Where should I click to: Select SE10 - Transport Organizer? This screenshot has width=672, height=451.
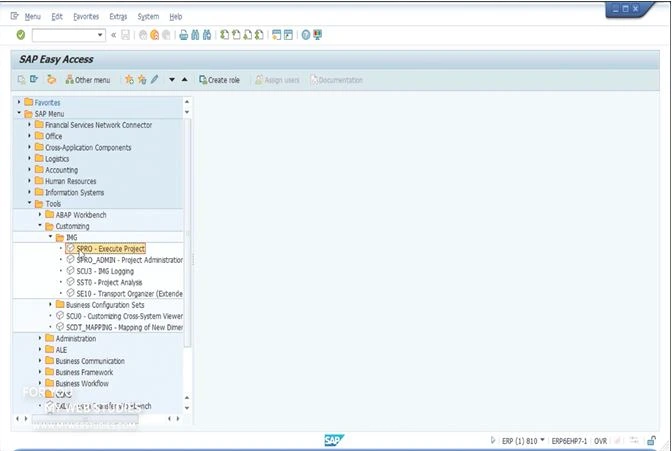[x=129, y=293]
